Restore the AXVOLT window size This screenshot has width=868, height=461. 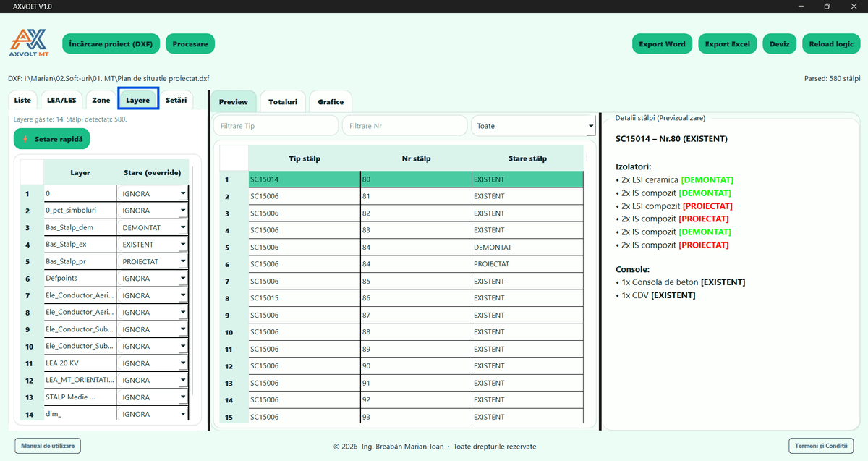coord(827,7)
